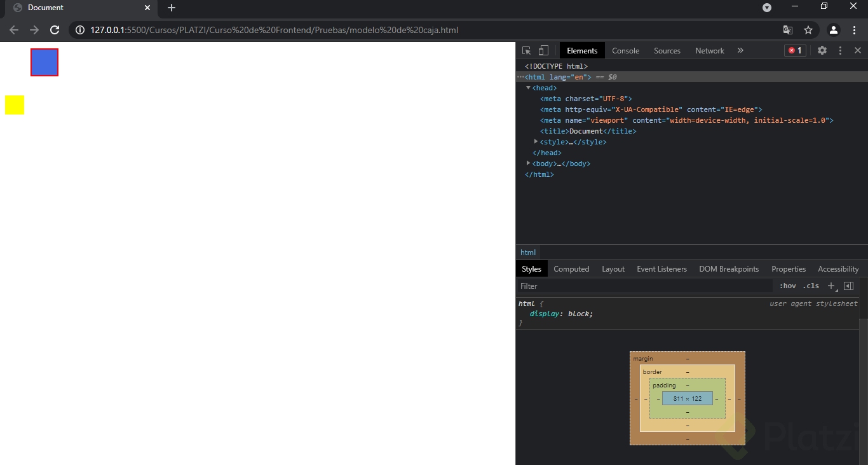Viewport: 868px width, 465px height.
Task: Click the browser back arrow
Action: pos(14,30)
